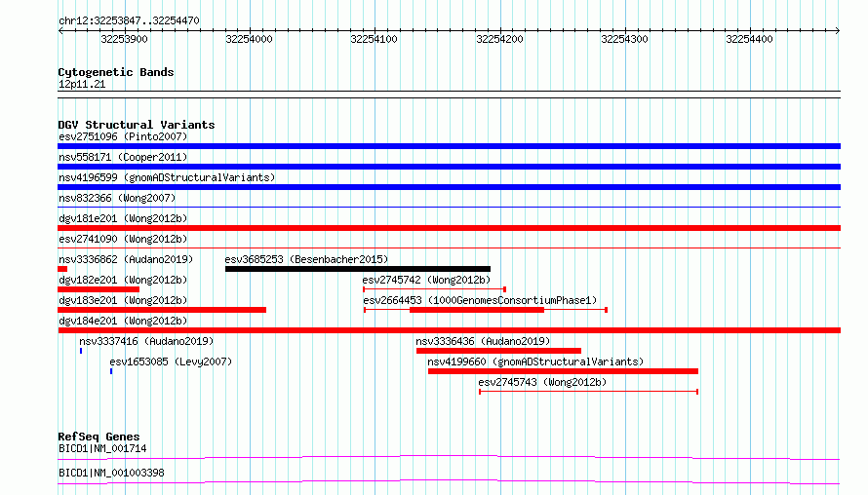Open the esv3685253 (Besenbacher2015) label

tap(306, 259)
